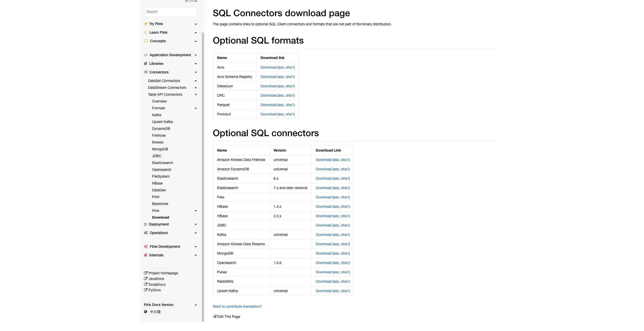Open the FileSystem sidebar entry
Image resolution: width=644 pixels, height=331 pixels.
pyautogui.click(x=161, y=176)
